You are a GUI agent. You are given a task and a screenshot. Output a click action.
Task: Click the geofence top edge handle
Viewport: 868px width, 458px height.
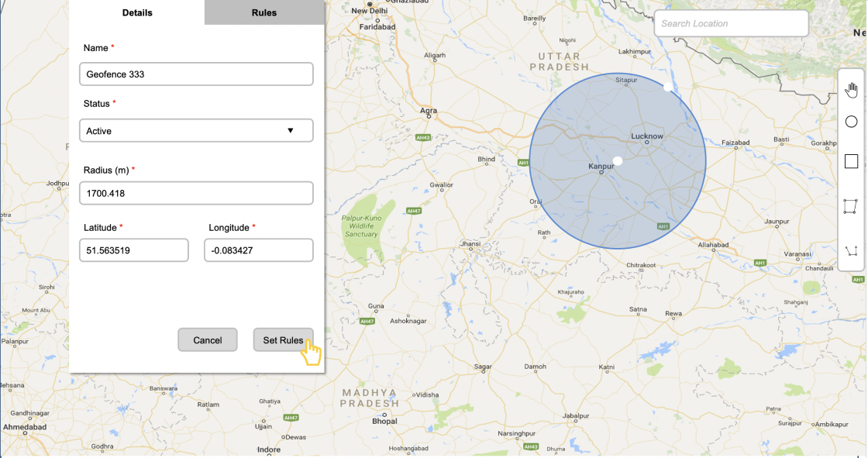click(x=668, y=88)
